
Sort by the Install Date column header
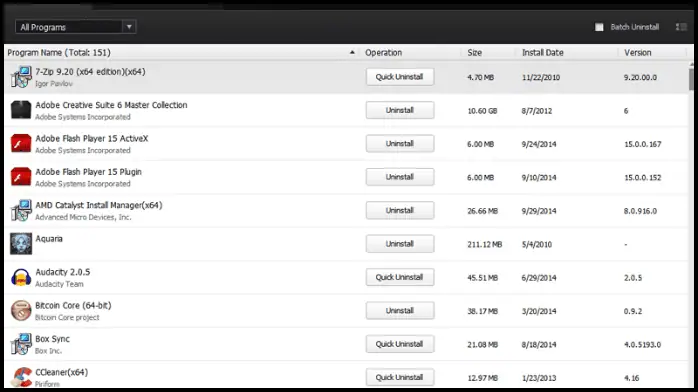[543, 53]
